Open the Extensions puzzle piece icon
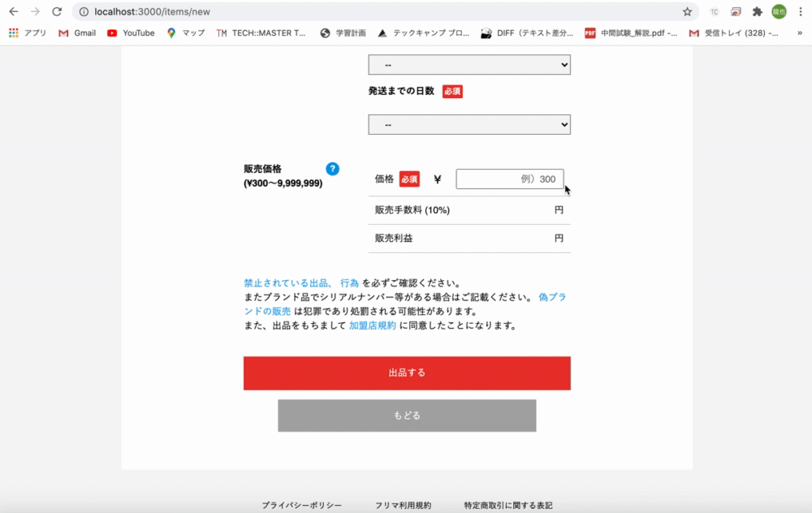 [757, 11]
